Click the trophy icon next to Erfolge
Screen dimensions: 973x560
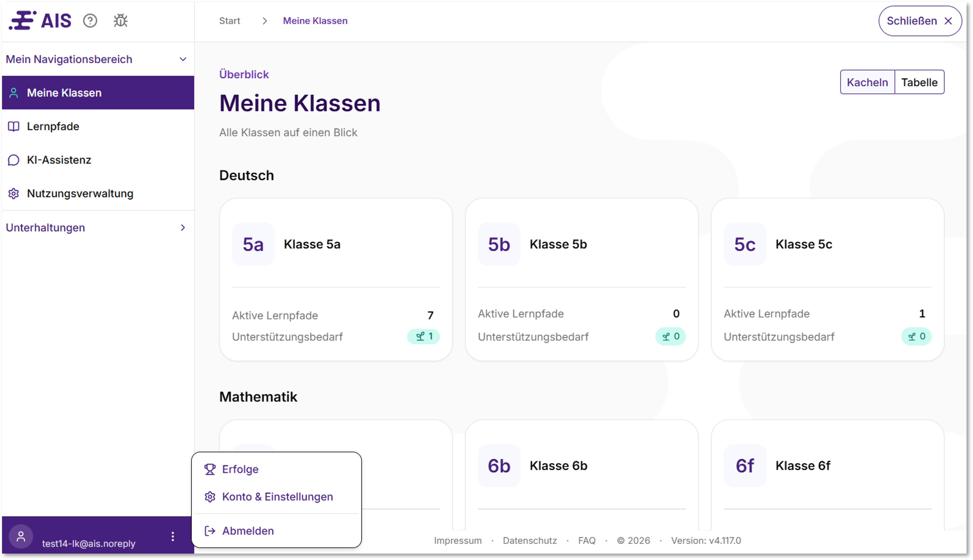coord(210,469)
